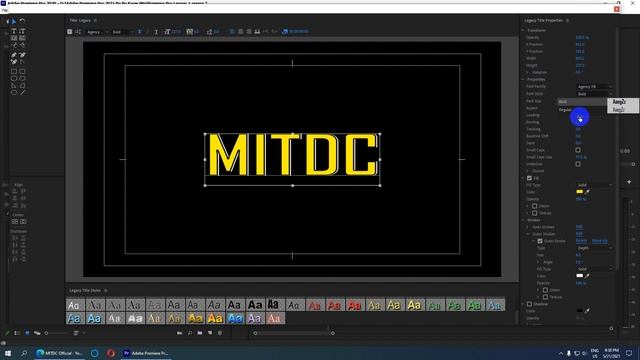
Task: Enable Fill Sheen checkbox
Action: point(535,206)
